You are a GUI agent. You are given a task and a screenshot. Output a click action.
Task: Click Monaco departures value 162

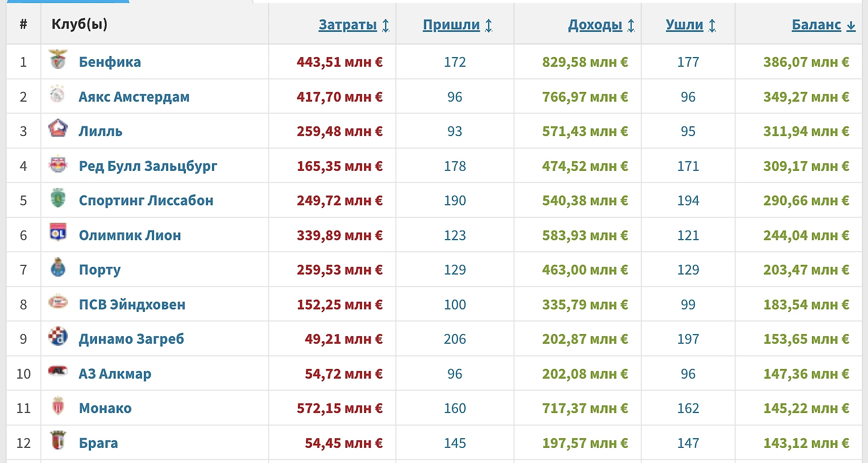(x=688, y=408)
